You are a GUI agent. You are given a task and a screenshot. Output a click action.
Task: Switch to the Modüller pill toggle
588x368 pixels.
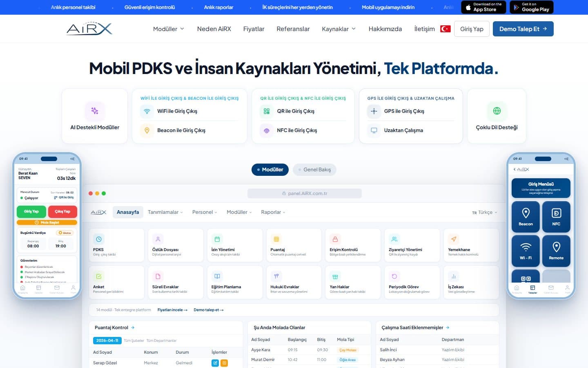click(x=270, y=170)
